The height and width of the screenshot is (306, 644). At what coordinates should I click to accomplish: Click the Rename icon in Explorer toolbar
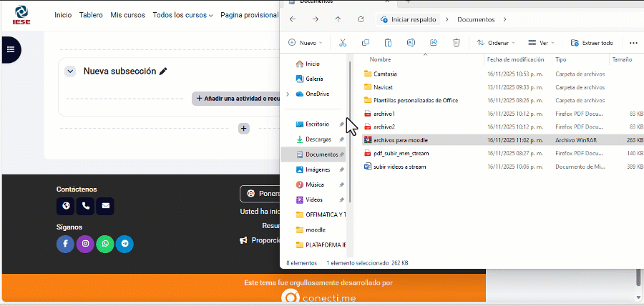point(411,43)
